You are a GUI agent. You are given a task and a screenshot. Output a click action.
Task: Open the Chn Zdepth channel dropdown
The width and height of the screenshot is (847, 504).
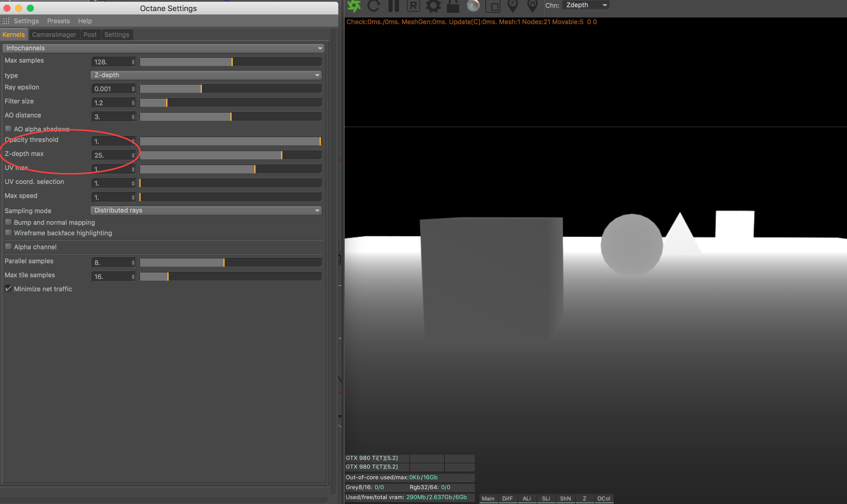(586, 5)
